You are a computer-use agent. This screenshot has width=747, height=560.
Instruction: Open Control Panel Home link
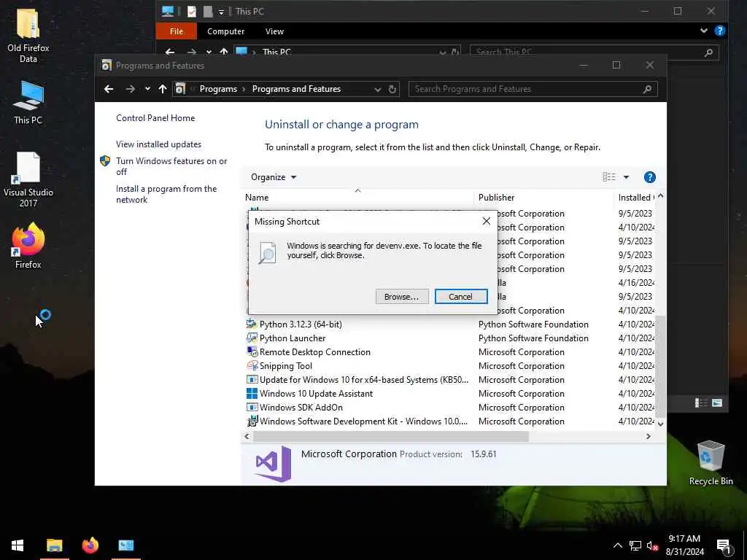pos(155,117)
